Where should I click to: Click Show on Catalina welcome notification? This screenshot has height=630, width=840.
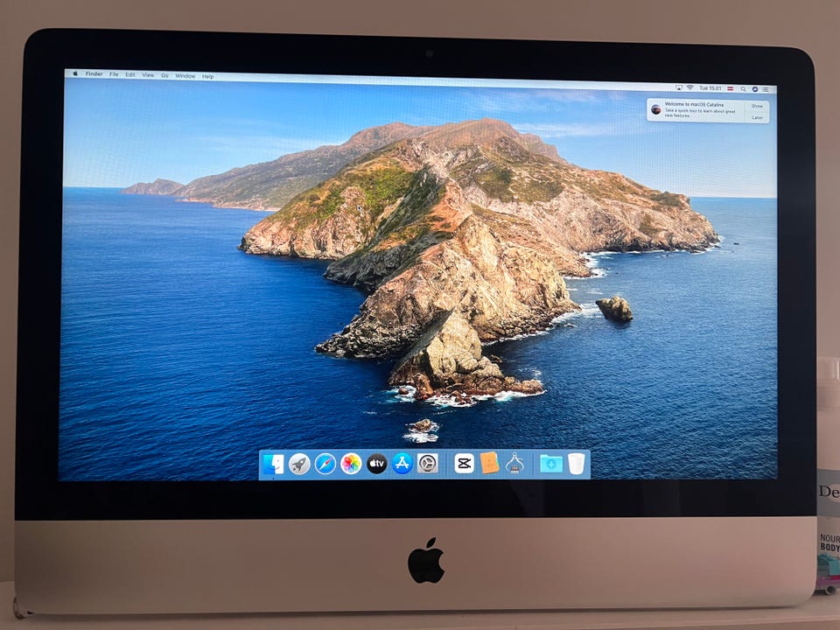(x=757, y=106)
